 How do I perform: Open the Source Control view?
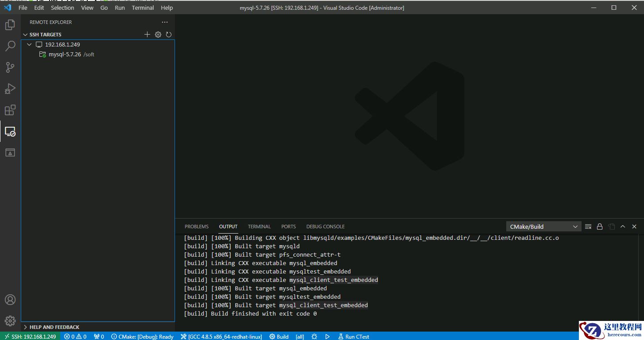tap(10, 67)
